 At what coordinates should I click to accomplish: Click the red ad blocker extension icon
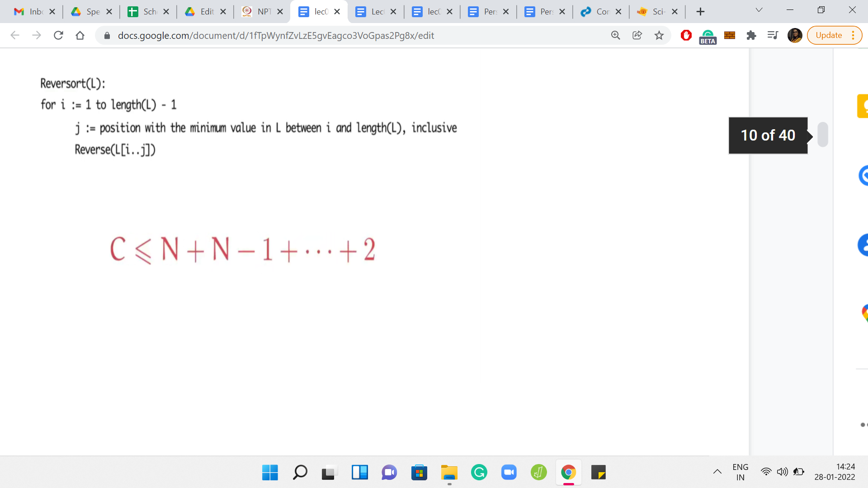click(x=686, y=35)
